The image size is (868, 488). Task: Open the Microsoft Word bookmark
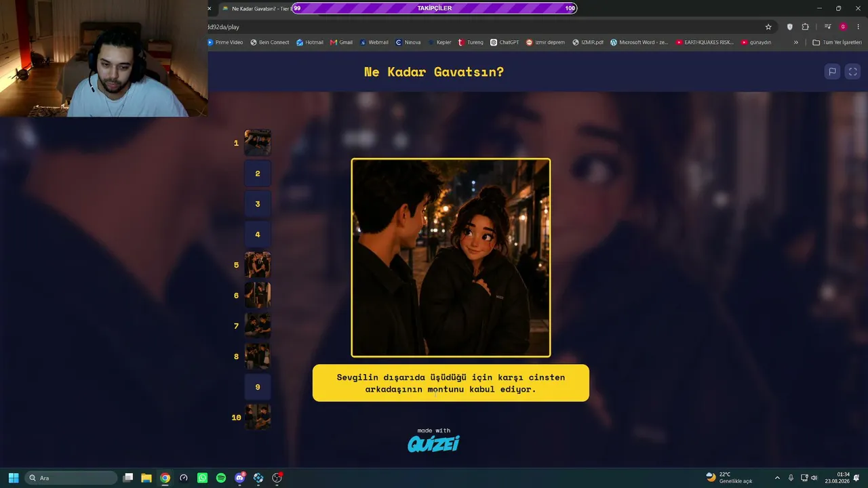point(639,42)
